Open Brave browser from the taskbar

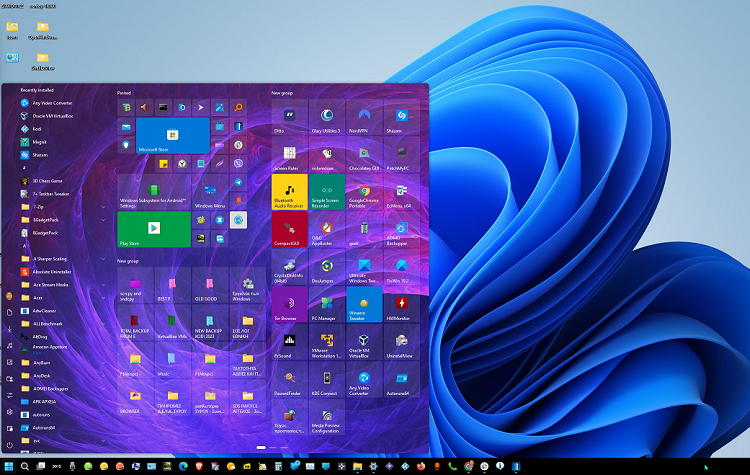coord(199,466)
